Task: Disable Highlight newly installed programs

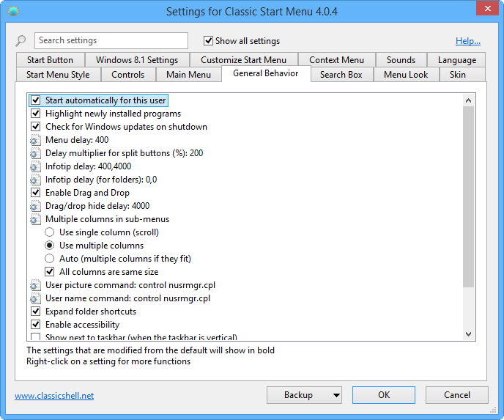Action: coord(36,114)
